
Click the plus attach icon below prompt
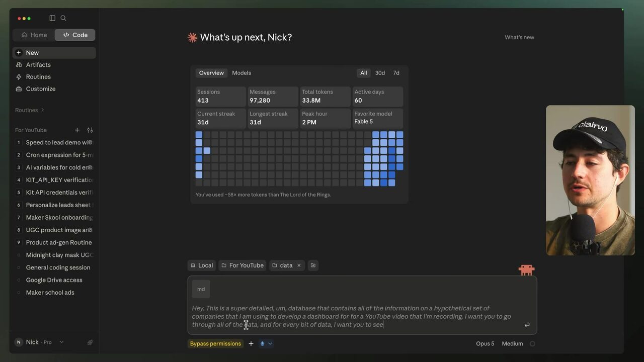coord(251,344)
